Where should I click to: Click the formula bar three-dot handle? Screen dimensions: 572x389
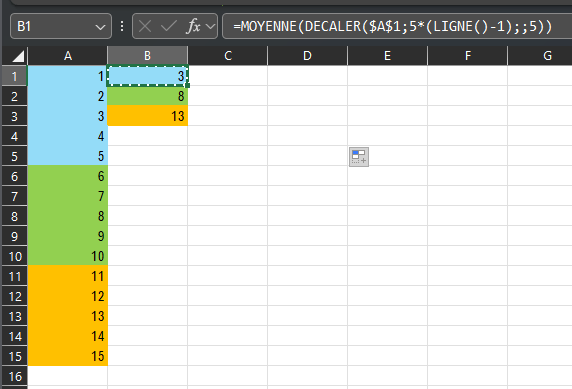(x=122, y=26)
